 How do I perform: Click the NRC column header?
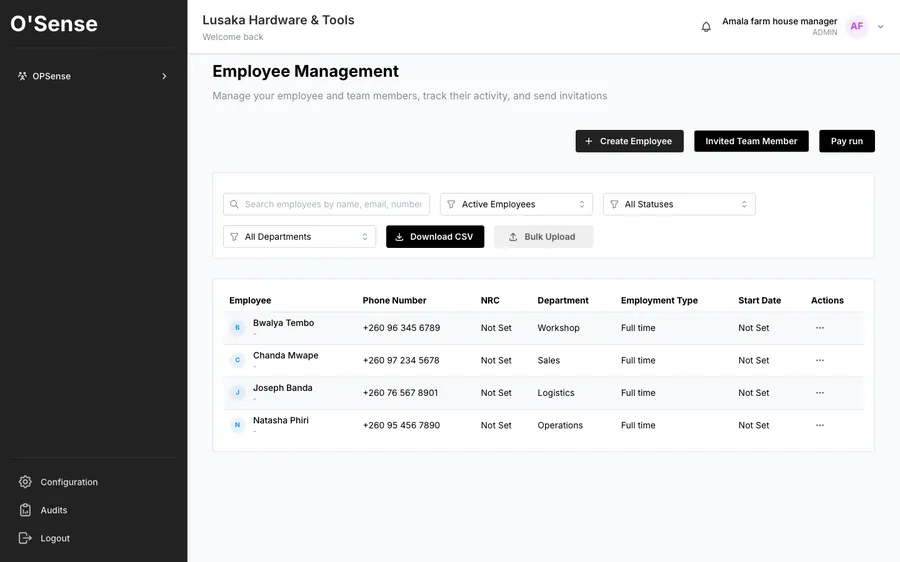pos(490,300)
